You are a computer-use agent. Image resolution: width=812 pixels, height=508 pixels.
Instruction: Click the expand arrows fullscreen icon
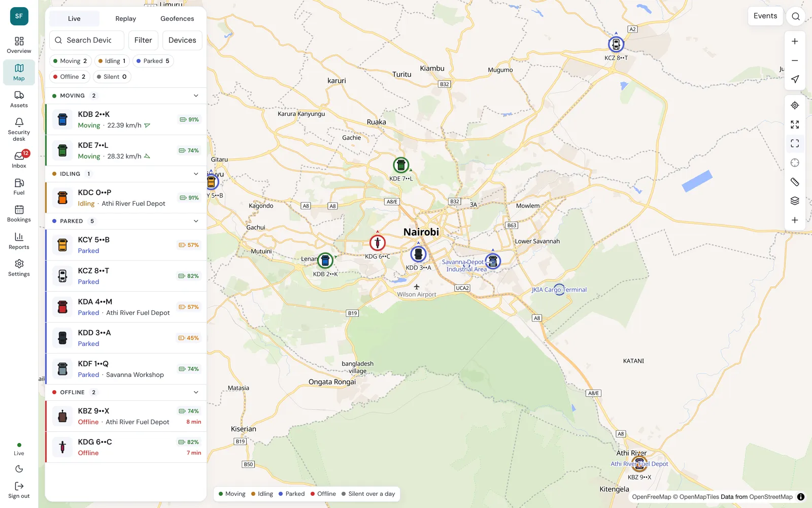(x=795, y=124)
